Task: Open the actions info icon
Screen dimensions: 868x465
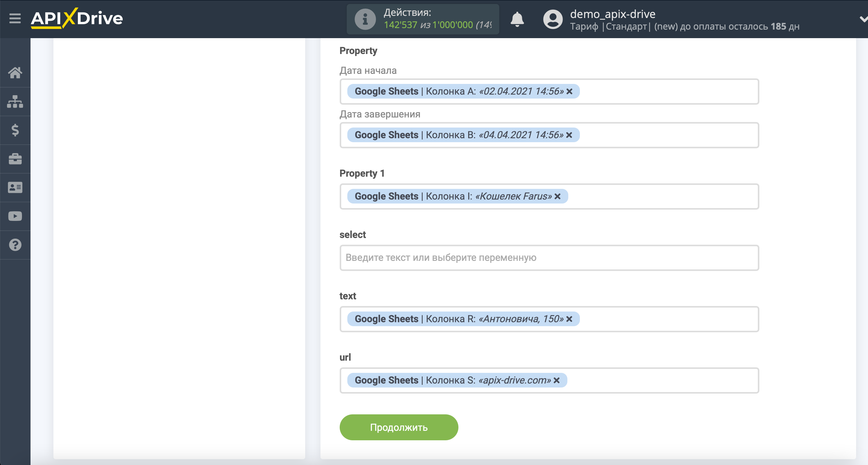Action: (x=365, y=19)
